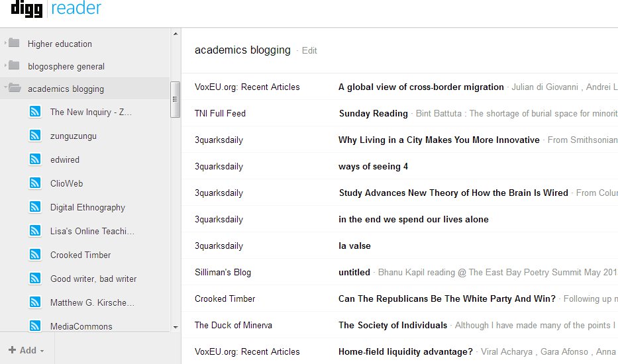Open Home-field liquidity advantage? article
618x364 pixels.
pyautogui.click(x=405, y=351)
